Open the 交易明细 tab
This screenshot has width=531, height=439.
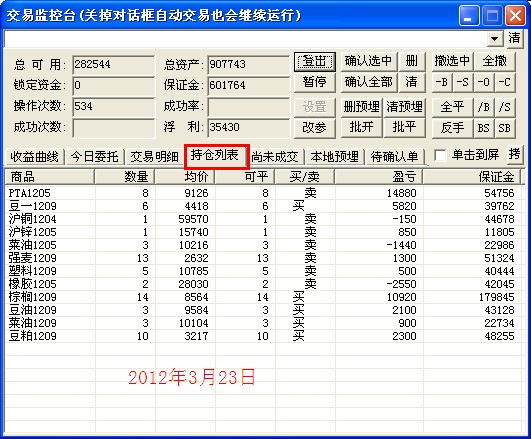154,157
